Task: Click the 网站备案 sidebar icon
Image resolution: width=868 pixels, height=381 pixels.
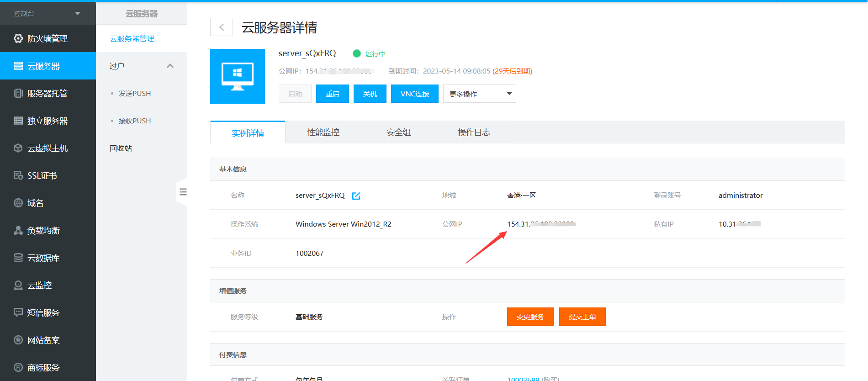Action: coord(18,340)
